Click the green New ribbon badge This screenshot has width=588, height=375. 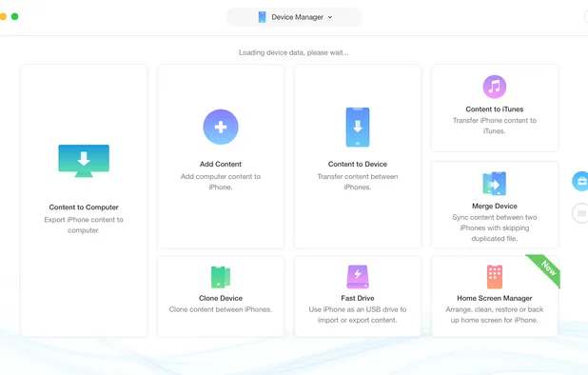pos(547,268)
